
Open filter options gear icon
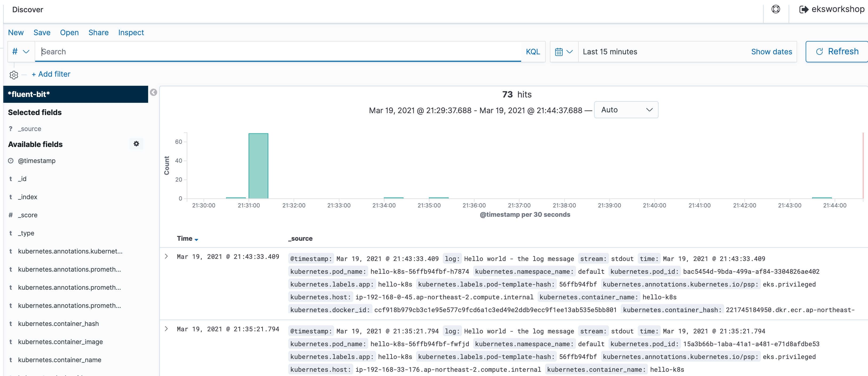14,75
